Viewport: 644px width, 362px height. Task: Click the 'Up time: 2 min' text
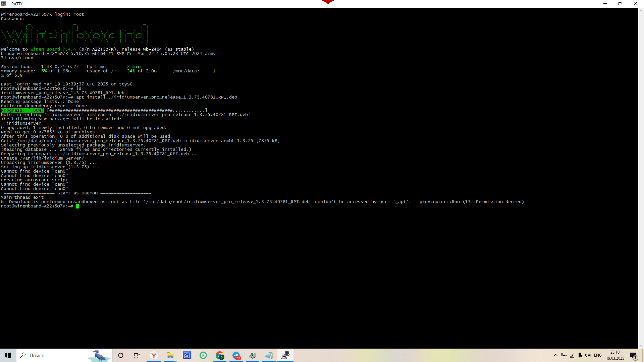pyautogui.click(x=114, y=67)
